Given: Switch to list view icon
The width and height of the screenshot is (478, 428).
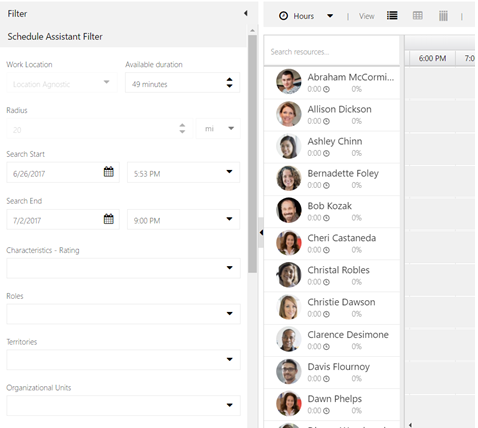Looking at the screenshot, I should (392, 15).
